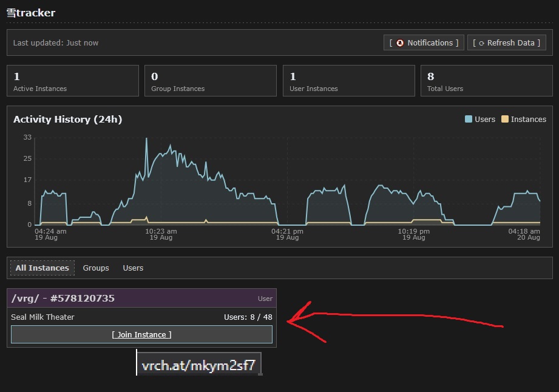This screenshot has height=392, width=559.
Task: Click the 04:21 pm 19 Aug axis label
Action: (287, 234)
